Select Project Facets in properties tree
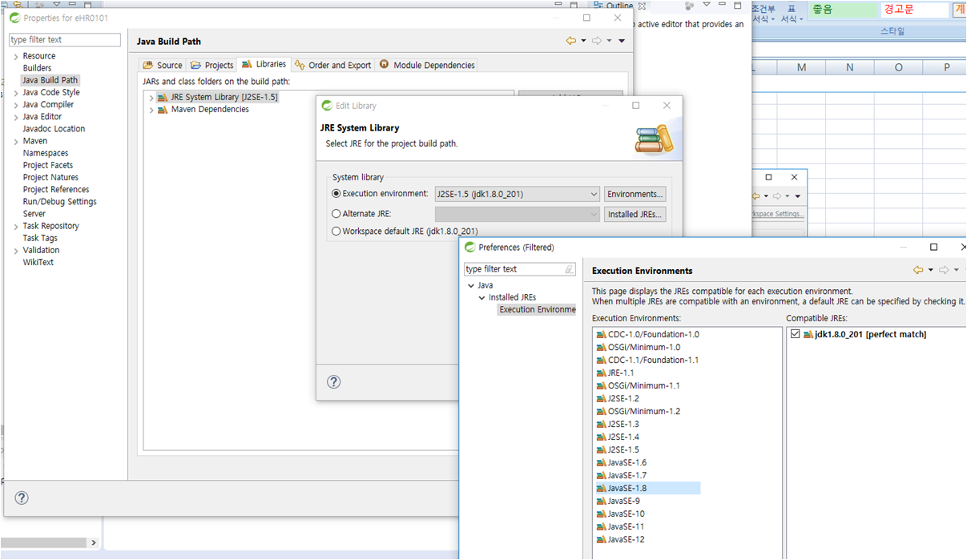Viewport: 967px width, 560px height. click(48, 165)
